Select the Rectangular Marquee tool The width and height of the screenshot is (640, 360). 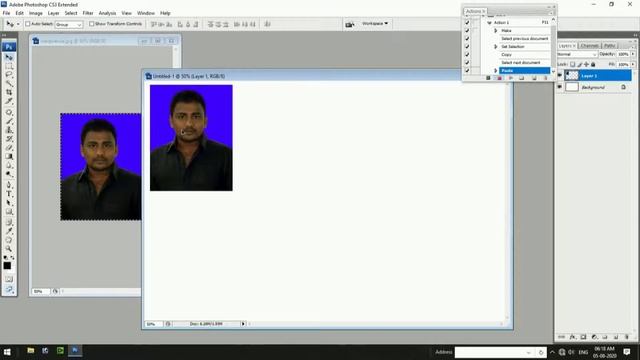point(9,66)
